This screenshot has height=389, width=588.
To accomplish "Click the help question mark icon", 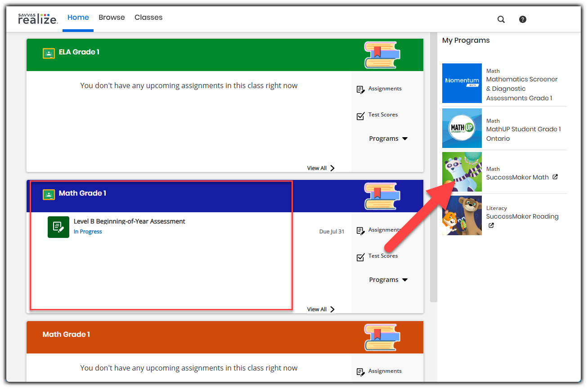I will coord(522,19).
